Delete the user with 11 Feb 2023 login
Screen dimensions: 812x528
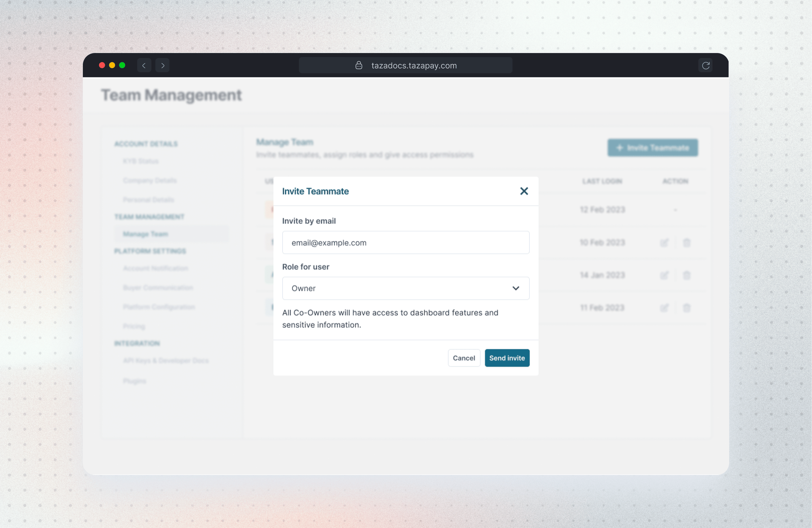[x=687, y=307]
